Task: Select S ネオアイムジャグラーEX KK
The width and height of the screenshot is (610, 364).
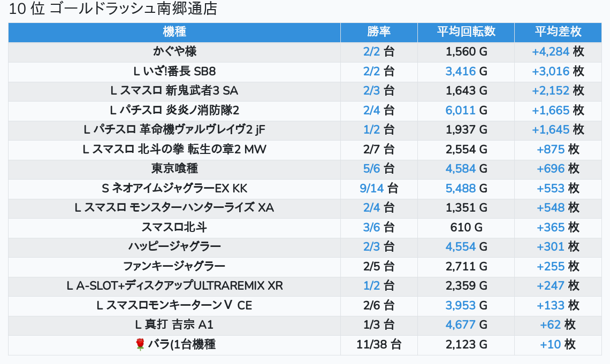Action: click(174, 189)
